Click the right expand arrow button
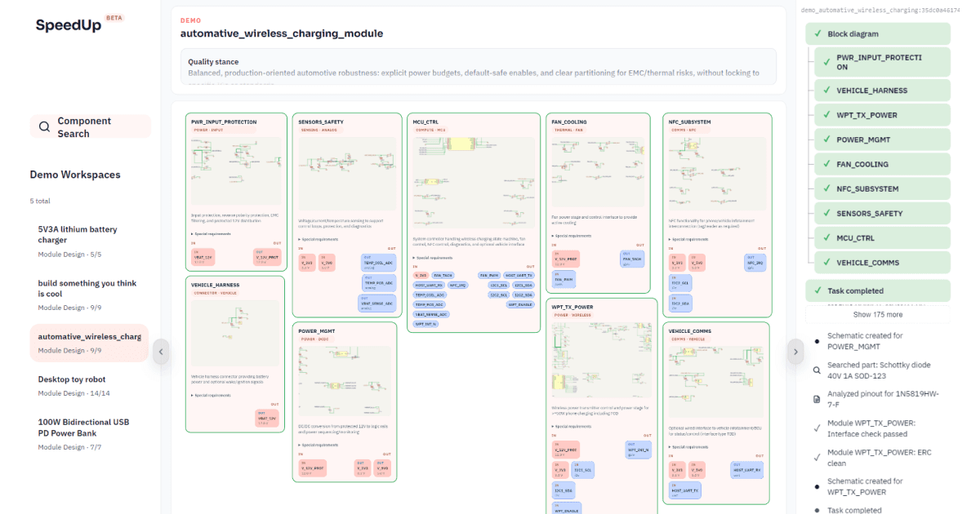Viewport: 980px width, 514px height. point(795,352)
